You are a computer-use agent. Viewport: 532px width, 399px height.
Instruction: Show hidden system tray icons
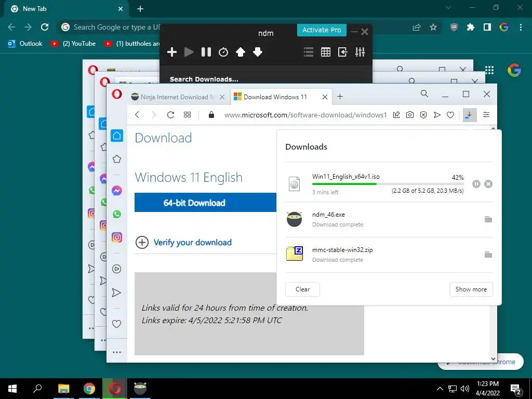pyautogui.click(x=440, y=389)
